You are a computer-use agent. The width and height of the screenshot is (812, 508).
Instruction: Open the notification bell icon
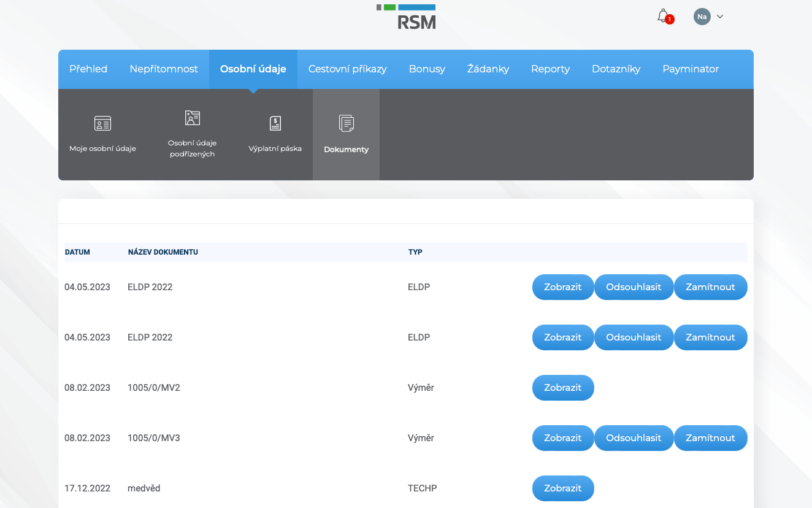pyautogui.click(x=663, y=16)
